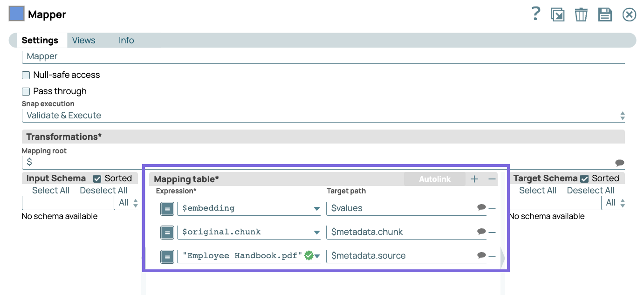Screen dimensions: 644x295
Task: Open the snap in a new window icon
Action: (557, 14)
